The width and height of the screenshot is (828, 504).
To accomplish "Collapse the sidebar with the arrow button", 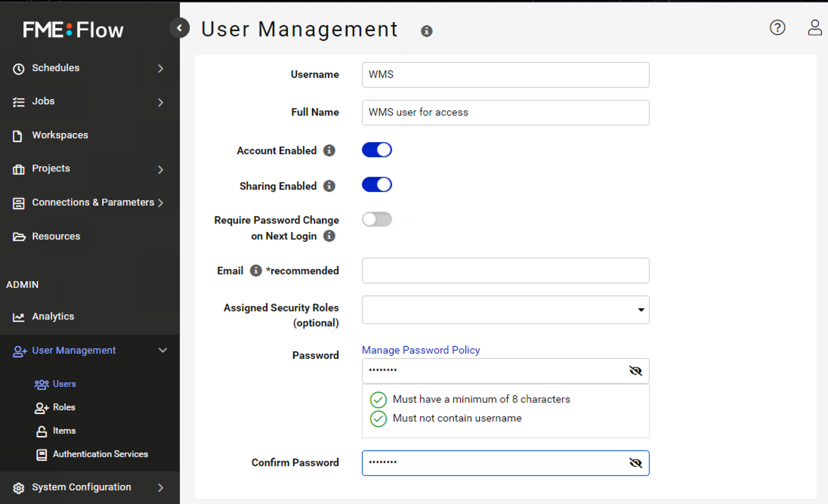I will click(x=180, y=27).
